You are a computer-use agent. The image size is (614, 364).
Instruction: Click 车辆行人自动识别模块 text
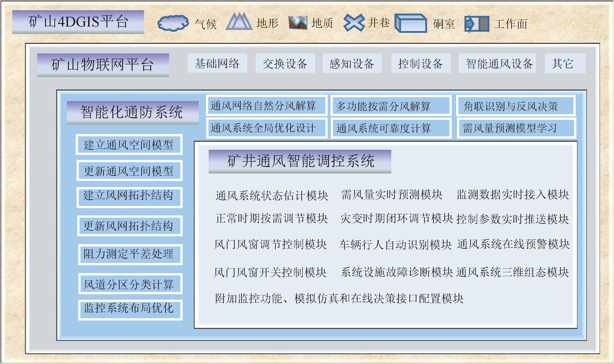click(x=396, y=245)
